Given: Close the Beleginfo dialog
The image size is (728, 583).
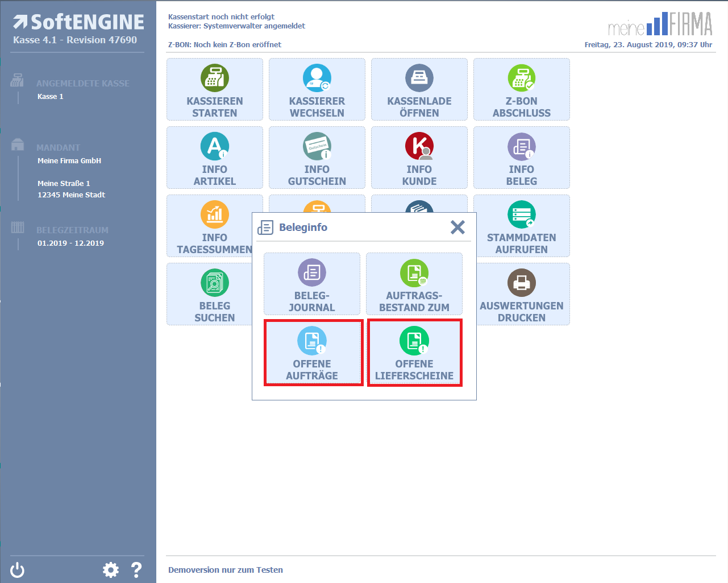Looking at the screenshot, I should [x=457, y=228].
